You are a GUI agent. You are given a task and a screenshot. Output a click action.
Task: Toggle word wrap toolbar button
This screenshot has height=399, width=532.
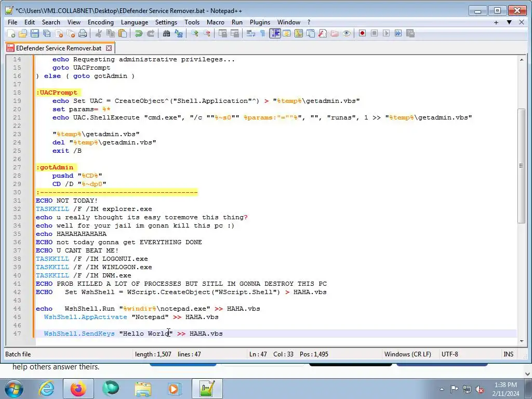[251, 33]
